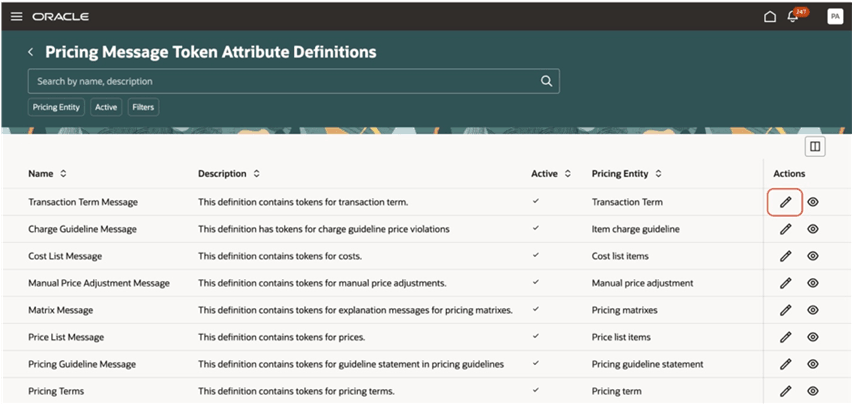This screenshot has height=406, width=854.
Task: Open the Active filter chip
Action: tap(106, 107)
